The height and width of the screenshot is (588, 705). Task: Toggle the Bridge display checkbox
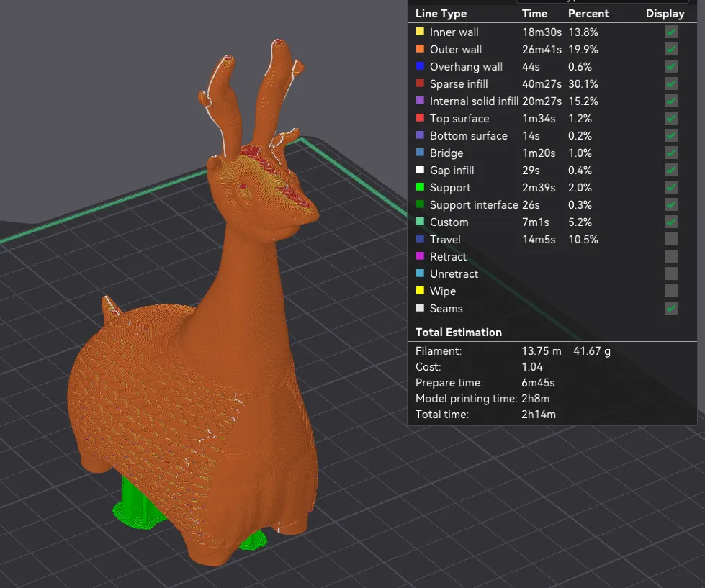(x=671, y=153)
